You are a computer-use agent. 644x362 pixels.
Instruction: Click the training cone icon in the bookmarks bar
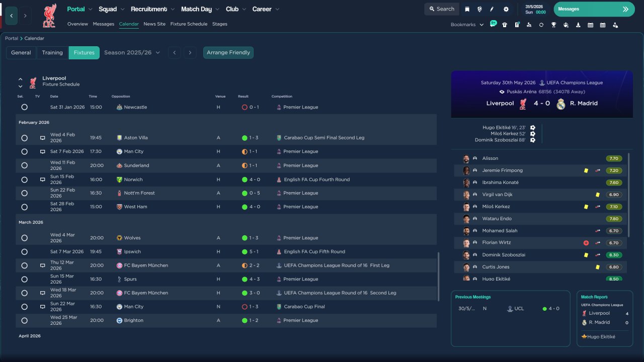pos(578,25)
